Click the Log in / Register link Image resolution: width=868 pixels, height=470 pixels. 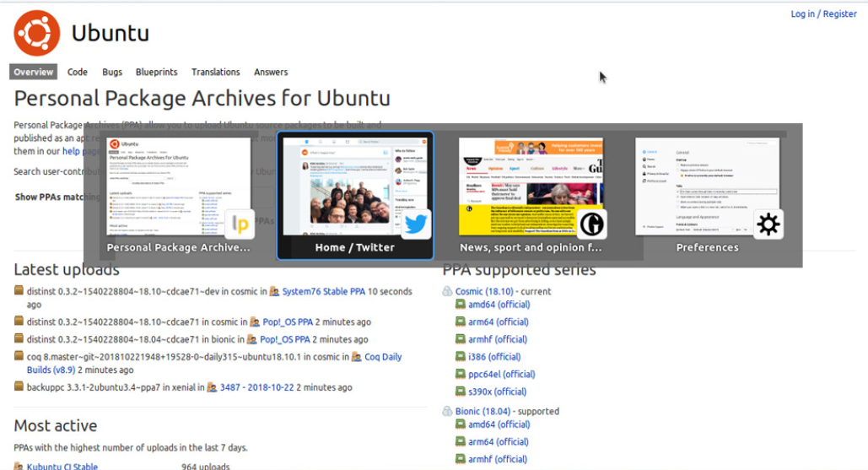(823, 14)
